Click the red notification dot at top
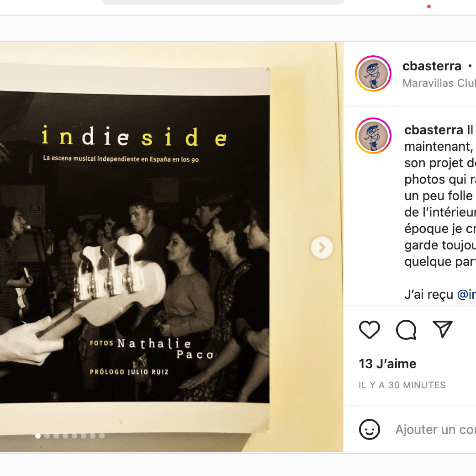Image resolution: width=476 pixels, height=476 pixels. [x=428, y=6]
